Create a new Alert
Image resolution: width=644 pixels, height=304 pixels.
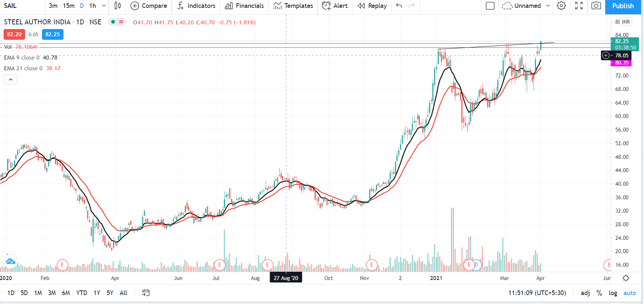pos(335,6)
